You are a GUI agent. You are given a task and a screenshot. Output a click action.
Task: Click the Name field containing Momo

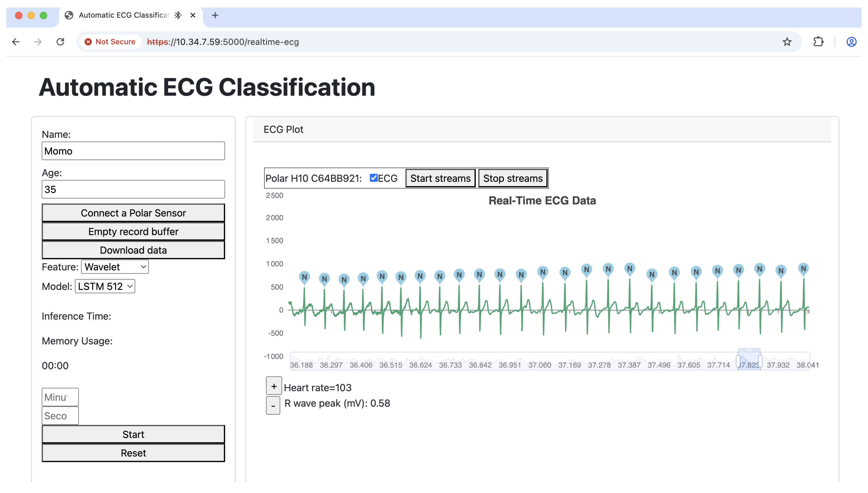tap(133, 151)
